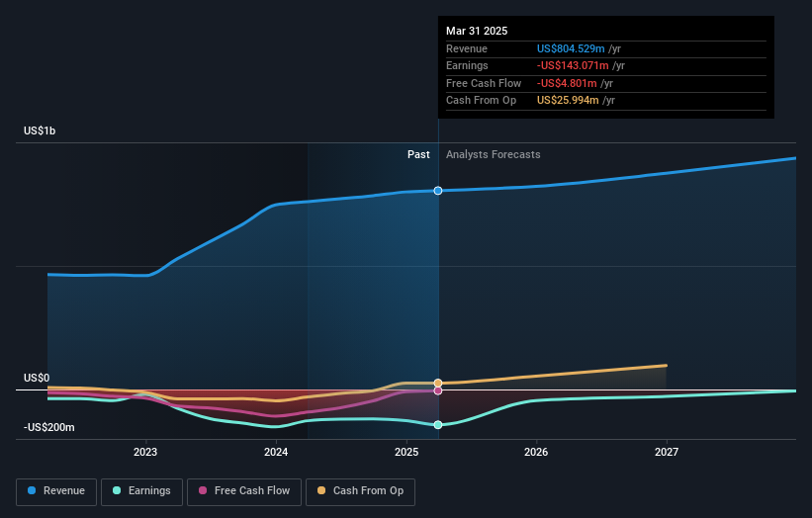Click the US$1b y-axis label

point(40,130)
